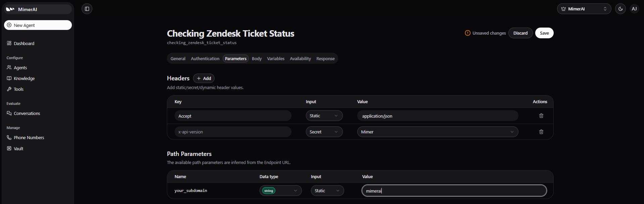Open the Knowledge section
This screenshot has width=644, height=204.
[24, 78]
